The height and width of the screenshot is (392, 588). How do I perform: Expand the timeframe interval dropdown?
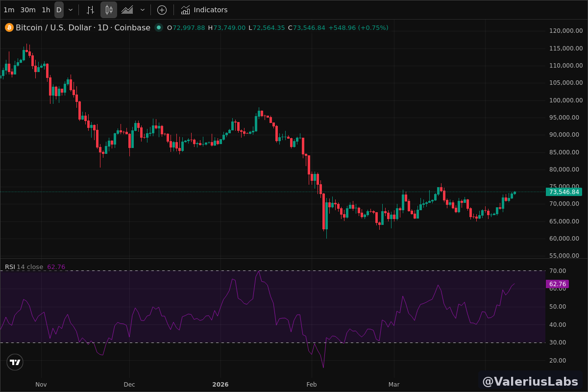71,10
